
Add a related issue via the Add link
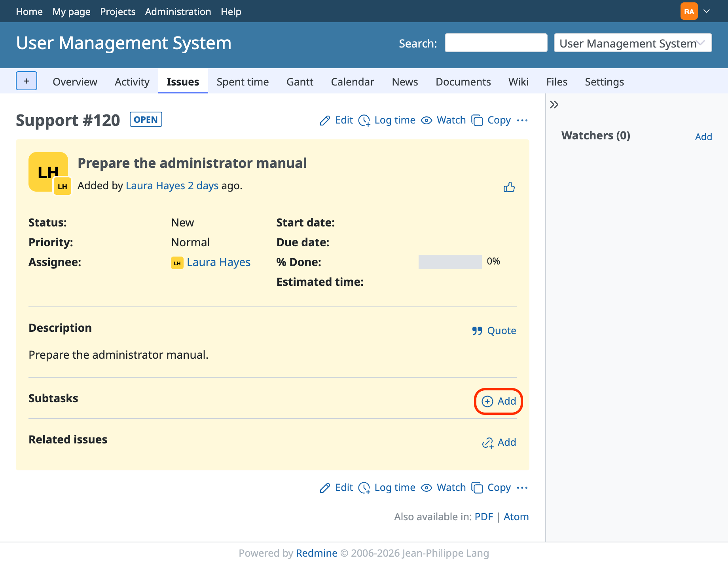pos(499,442)
